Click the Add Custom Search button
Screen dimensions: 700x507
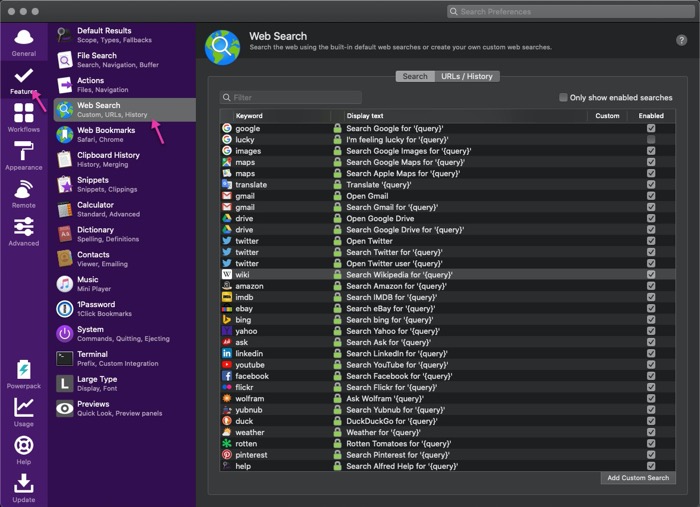click(638, 478)
